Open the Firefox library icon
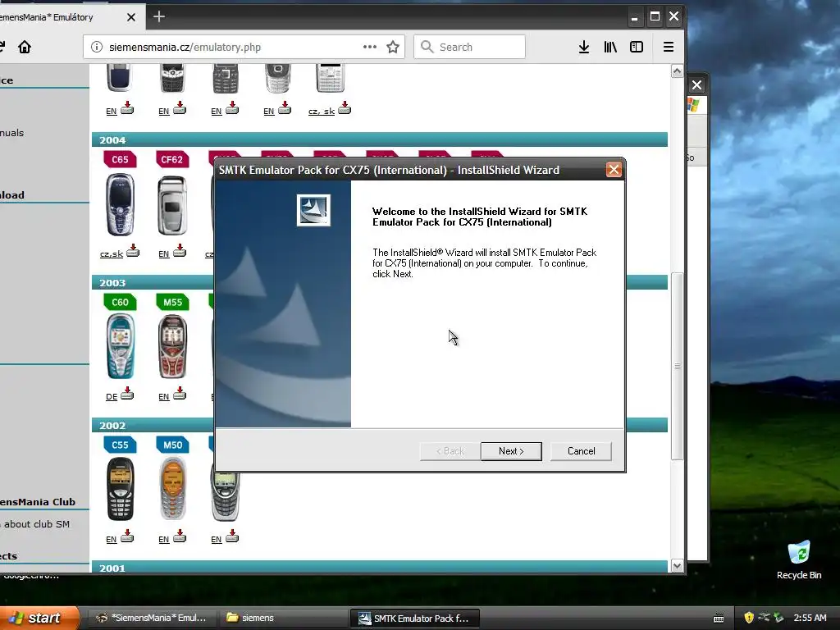This screenshot has height=630, width=840. point(610,47)
